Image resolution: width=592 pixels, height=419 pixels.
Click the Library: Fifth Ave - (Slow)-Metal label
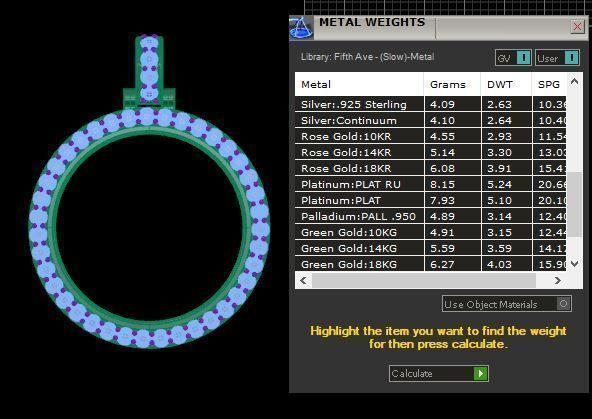[367, 57]
